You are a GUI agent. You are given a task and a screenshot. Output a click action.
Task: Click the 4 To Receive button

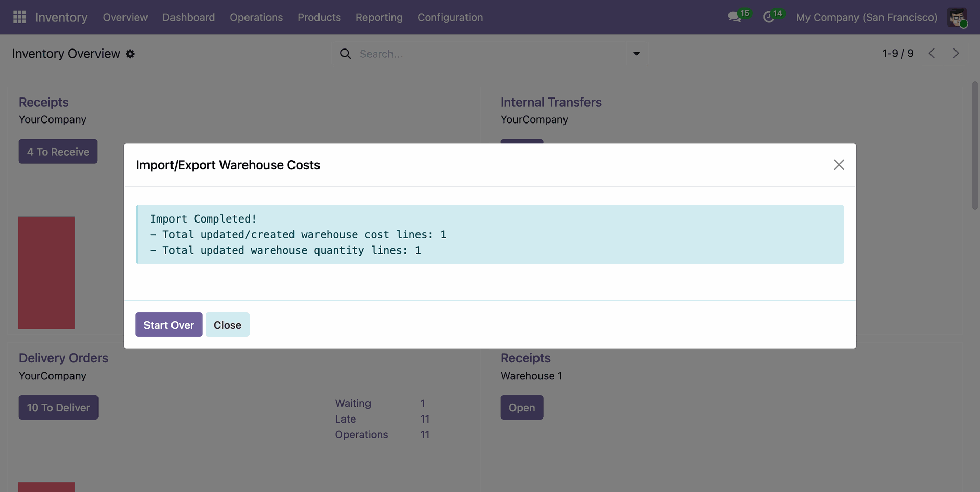click(58, 152)
